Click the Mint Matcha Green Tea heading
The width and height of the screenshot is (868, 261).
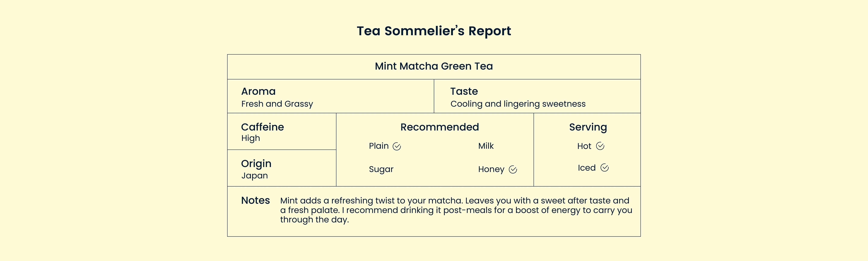(x=434, y=66)
